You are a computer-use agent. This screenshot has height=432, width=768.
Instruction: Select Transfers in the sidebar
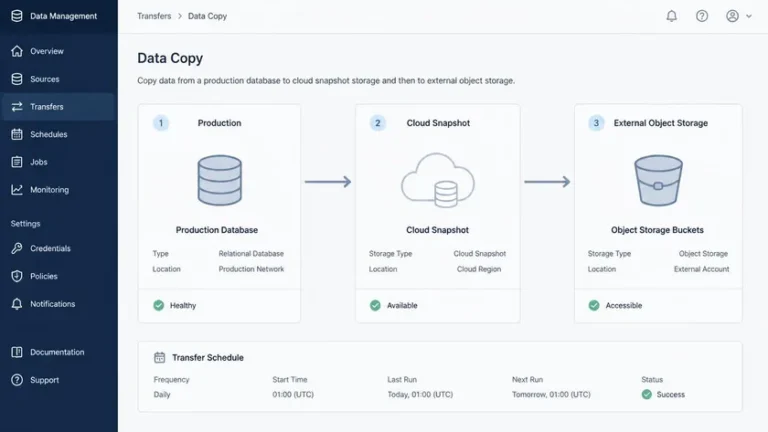[x=58, y=107]
